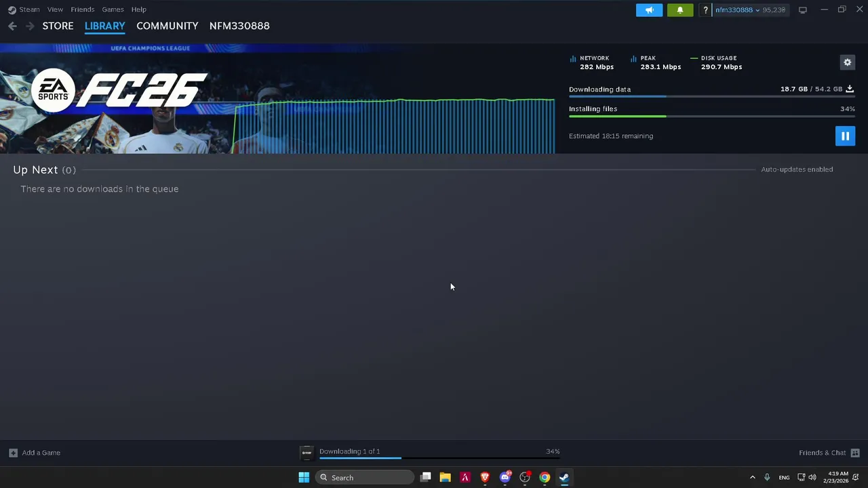This screenshot has width=868, height=488.
Task: Go forward with the right arrow
Action: point(29,26)
